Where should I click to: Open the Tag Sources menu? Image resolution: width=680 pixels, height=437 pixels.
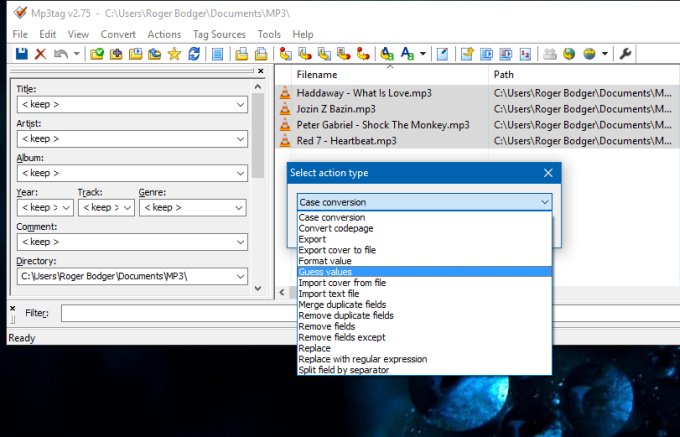pyautogui.click(x=218, y=34)
